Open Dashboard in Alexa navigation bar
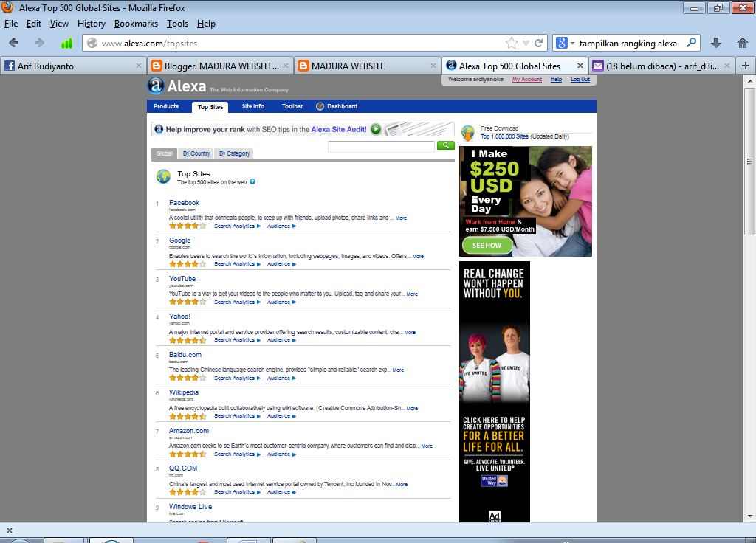756x543 pixels. 337,106
